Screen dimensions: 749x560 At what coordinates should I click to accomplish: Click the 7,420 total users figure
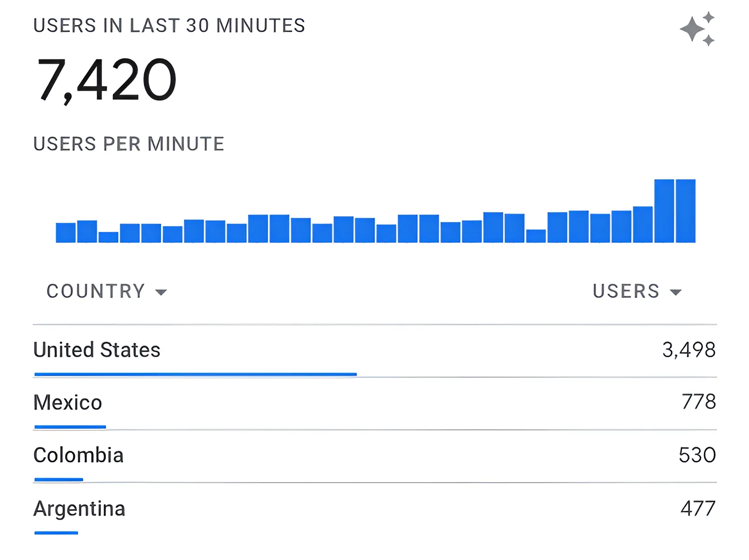tap(107, 80)
